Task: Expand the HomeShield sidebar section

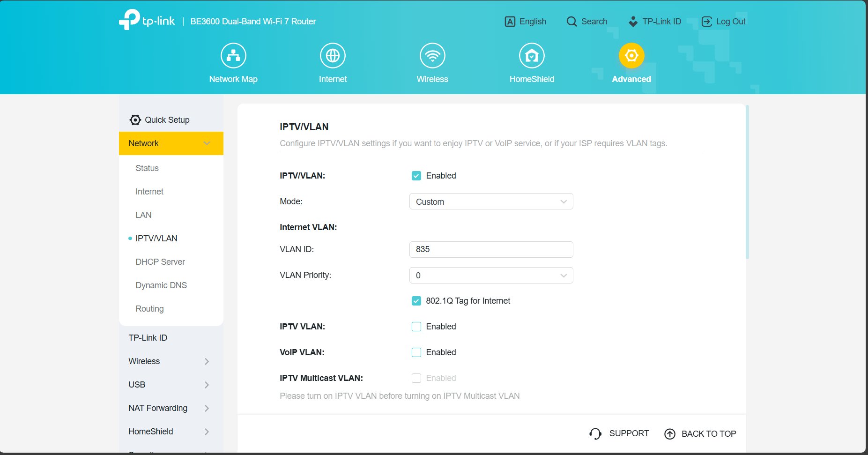Action: pos(171,432)
